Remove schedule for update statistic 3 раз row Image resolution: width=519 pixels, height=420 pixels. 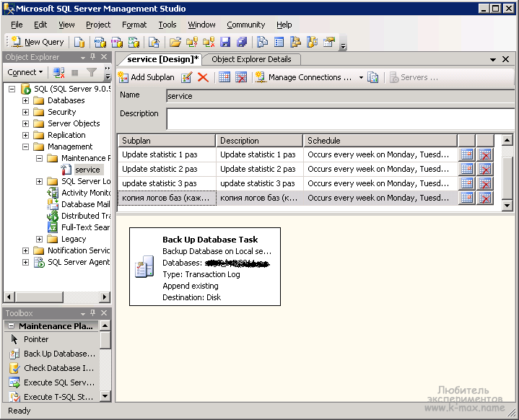[x=485, y=183]
